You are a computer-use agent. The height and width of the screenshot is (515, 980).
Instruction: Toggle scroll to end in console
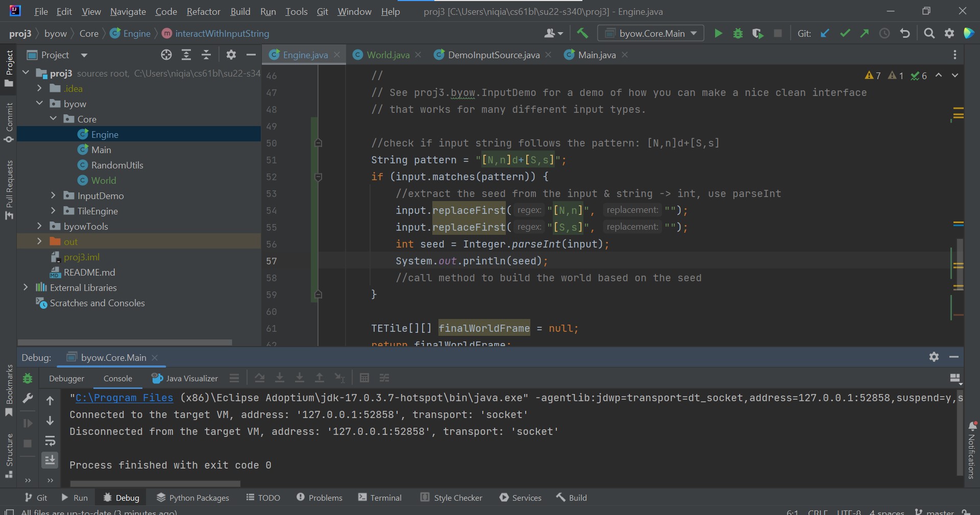(50, 460)
